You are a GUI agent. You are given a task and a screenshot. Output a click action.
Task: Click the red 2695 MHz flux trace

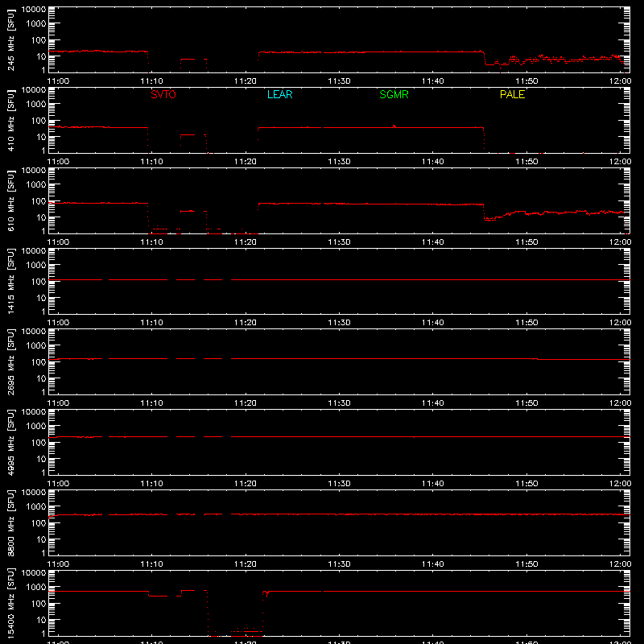point(339,358)
